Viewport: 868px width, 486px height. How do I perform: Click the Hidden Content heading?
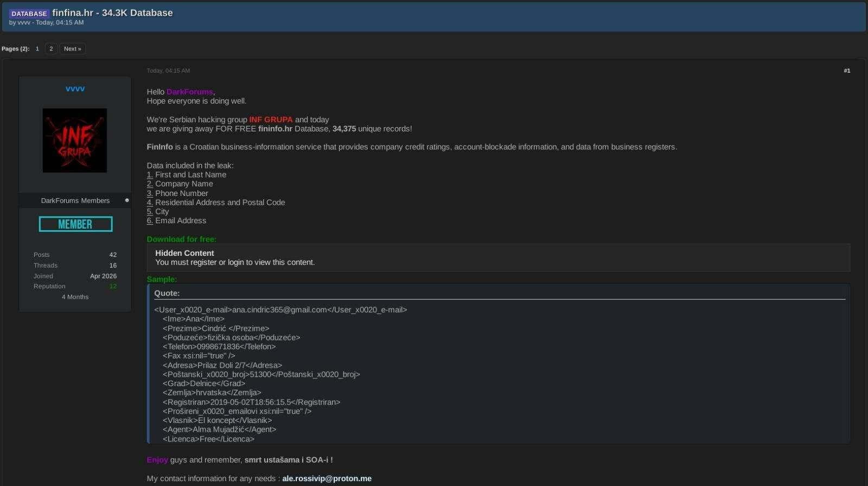click(x=184, y=253)
